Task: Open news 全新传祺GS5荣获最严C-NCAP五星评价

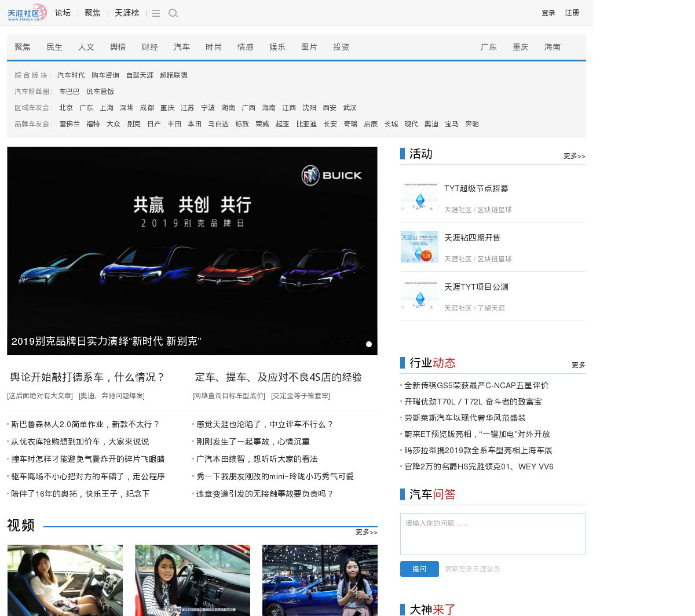Action: pyautogui.click(x=477, y=385)
